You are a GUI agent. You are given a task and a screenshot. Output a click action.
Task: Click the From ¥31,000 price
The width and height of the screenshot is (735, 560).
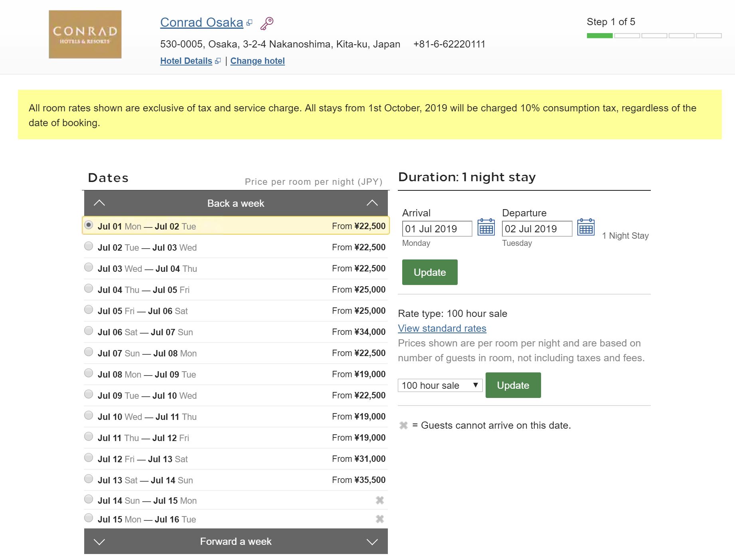tap(359, 459)
